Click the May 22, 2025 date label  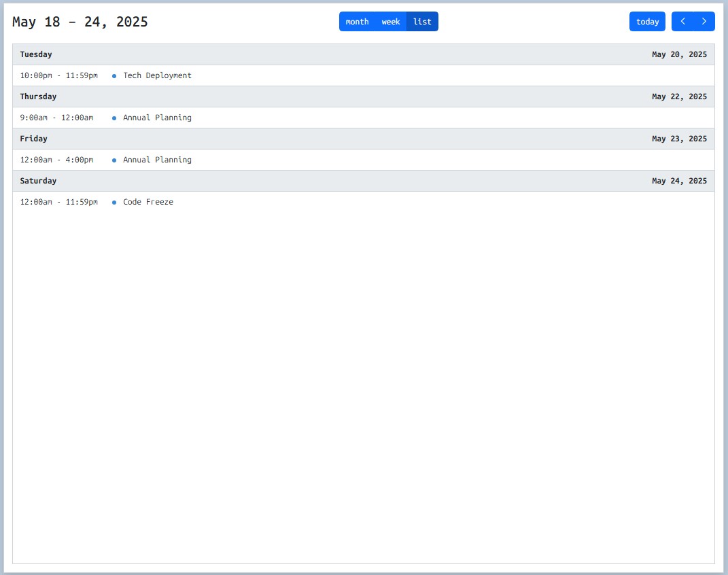coord(679,97)
